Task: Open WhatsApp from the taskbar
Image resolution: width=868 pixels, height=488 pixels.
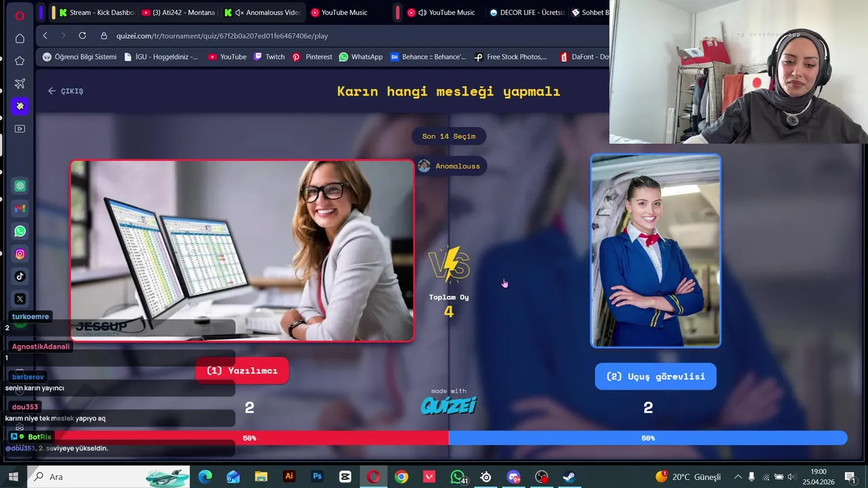Action: tap(458, 476)
